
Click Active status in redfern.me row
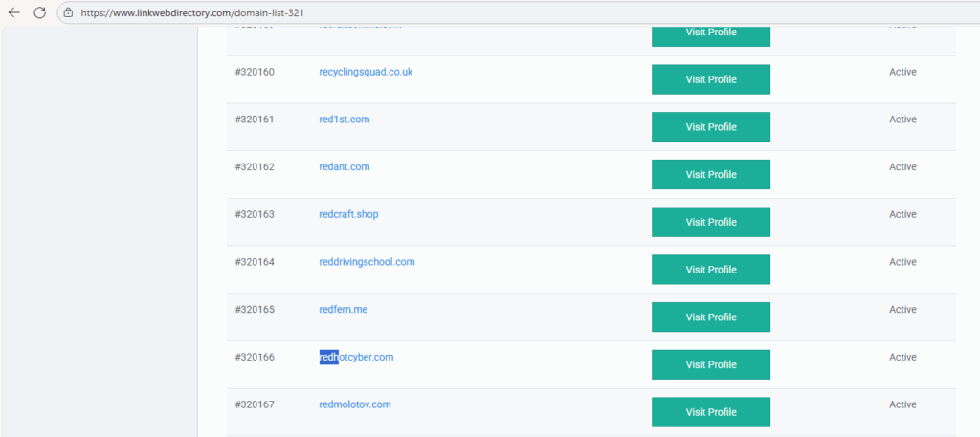[x=902, y=309]
